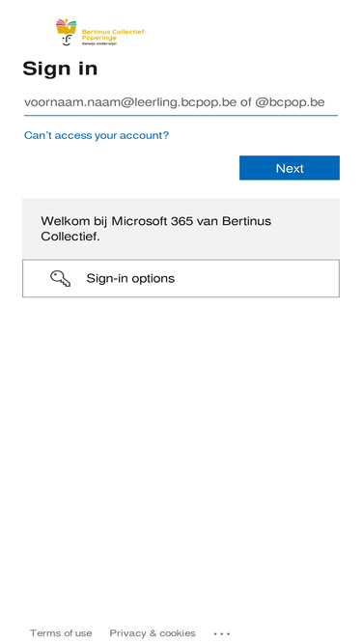Click the Sign in heading
The width and height of the screenshot is (362, 644).
click(x=60, y=69)
